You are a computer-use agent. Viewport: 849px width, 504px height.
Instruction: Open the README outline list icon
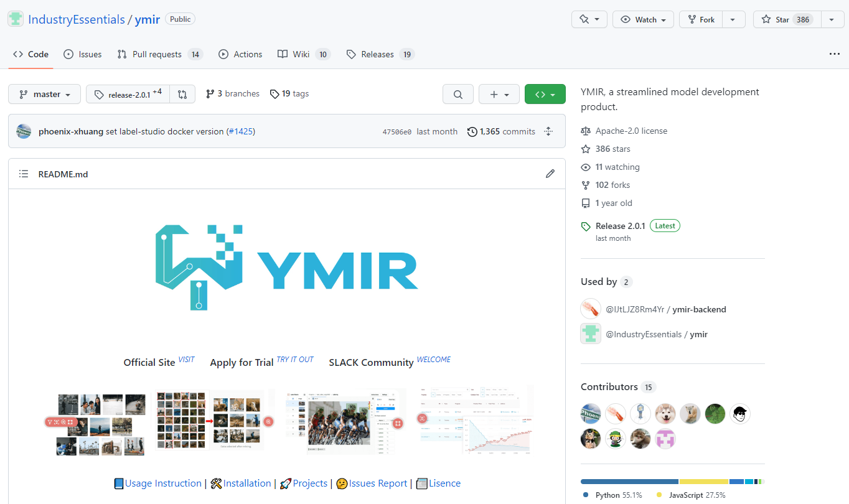[x=24, y=174]
